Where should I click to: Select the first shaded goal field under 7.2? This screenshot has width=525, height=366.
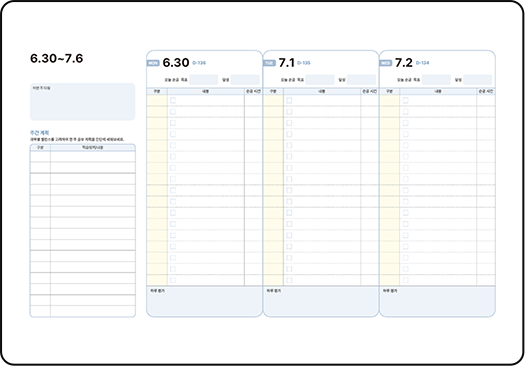point(436,80)
